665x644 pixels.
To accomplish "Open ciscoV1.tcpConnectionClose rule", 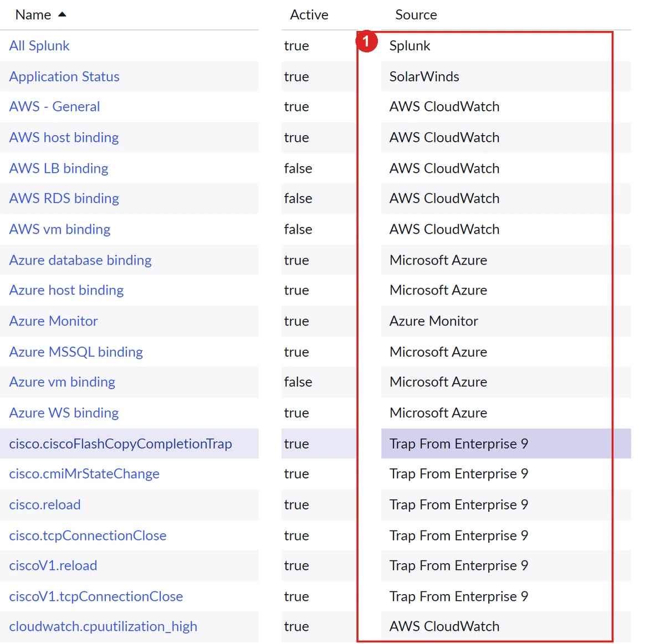I will 96,597.
